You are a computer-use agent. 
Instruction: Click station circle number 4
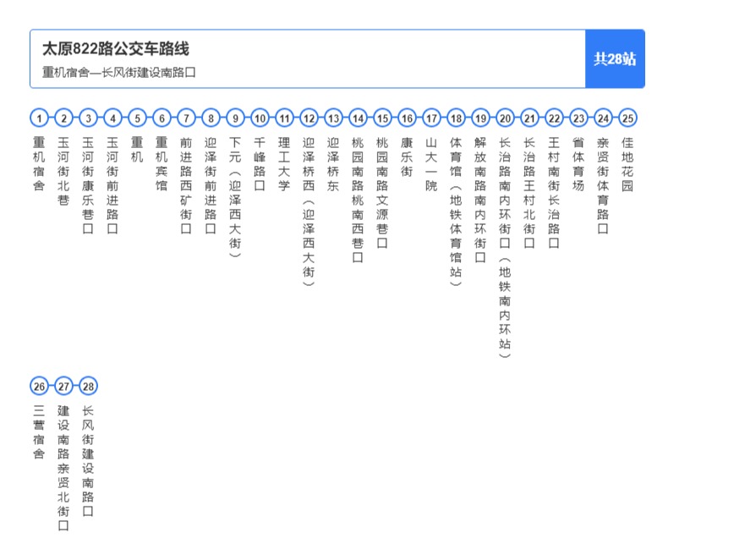pyautogui.click(x=112, y=118)
